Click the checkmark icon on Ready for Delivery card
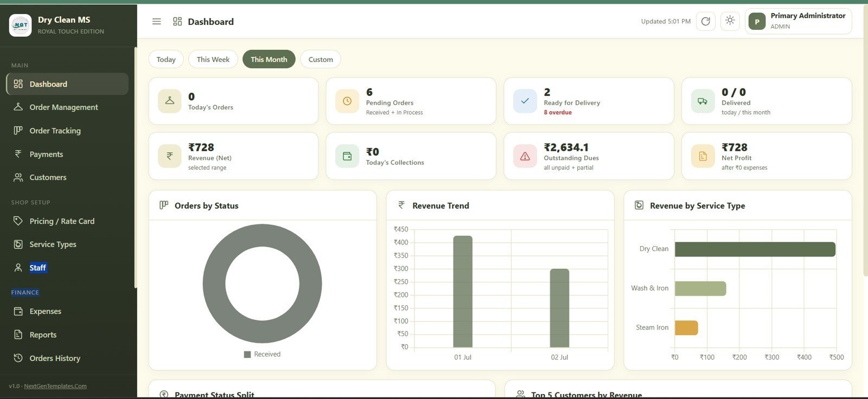 tap(525, 101)
